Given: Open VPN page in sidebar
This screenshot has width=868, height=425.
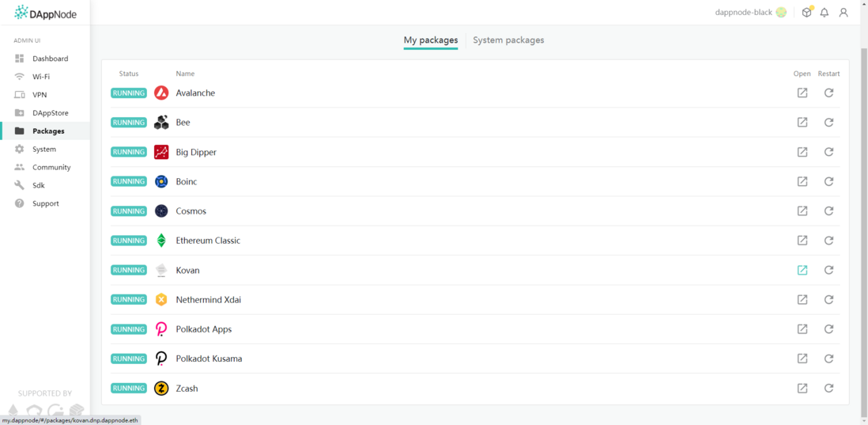Looking at the screenshot, I should [x=45, y=95].
